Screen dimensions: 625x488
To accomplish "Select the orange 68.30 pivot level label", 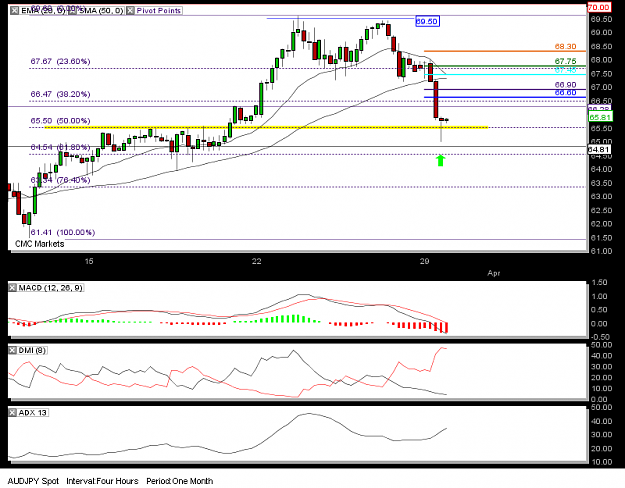I will pyautogui.click(x=565, y=47).
